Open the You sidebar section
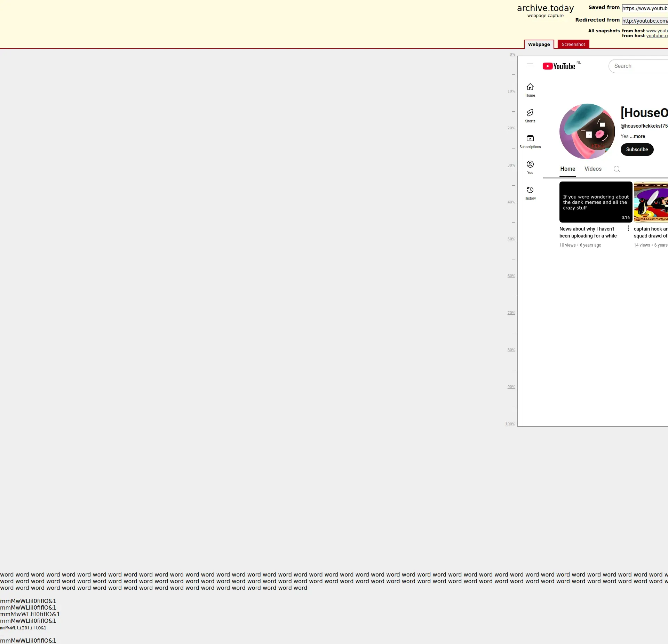Viewport: 668px width, 644px height. 530,167
